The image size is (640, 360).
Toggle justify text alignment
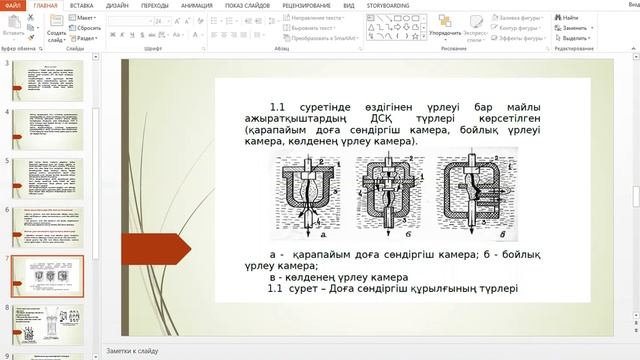[x=244, y=35]
